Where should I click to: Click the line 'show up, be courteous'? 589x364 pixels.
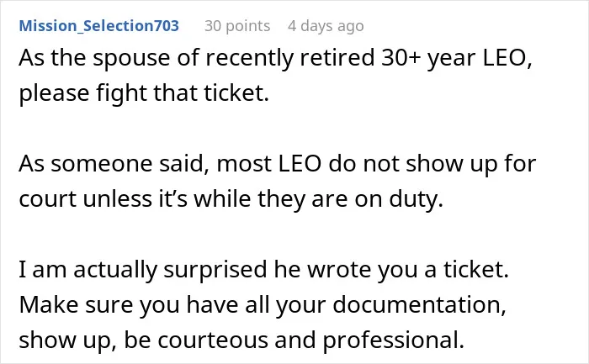(x=241, y=340)
